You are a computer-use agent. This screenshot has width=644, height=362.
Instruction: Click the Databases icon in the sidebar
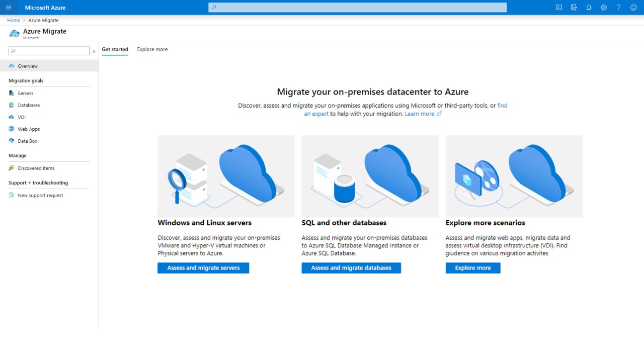(12, 105)
